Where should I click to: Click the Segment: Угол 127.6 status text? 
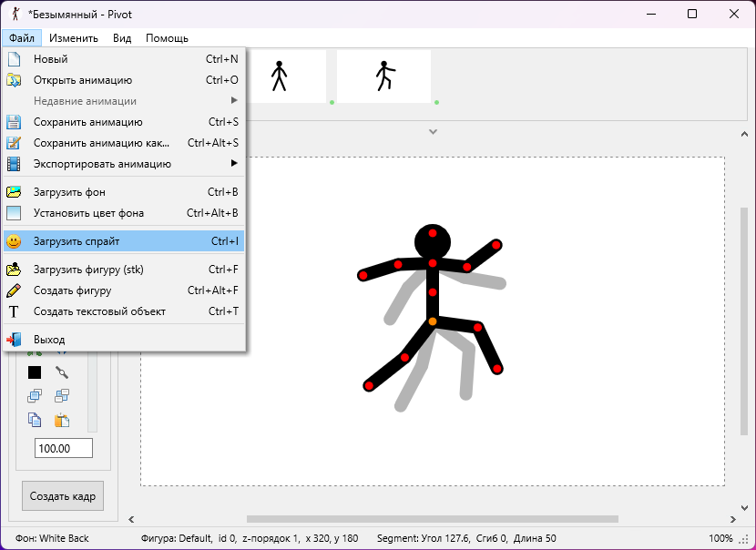pyautogui.click(x=424, y=538)
